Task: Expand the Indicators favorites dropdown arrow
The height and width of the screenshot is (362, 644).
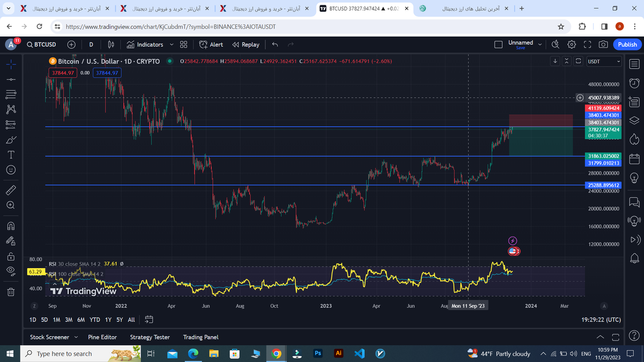Action: (172, 45)
